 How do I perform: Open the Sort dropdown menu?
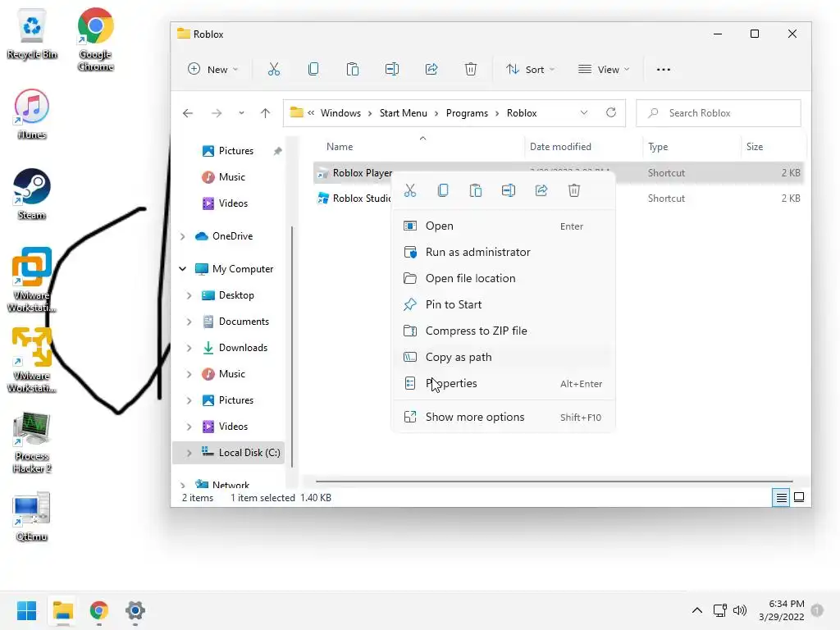coord(531,70)
